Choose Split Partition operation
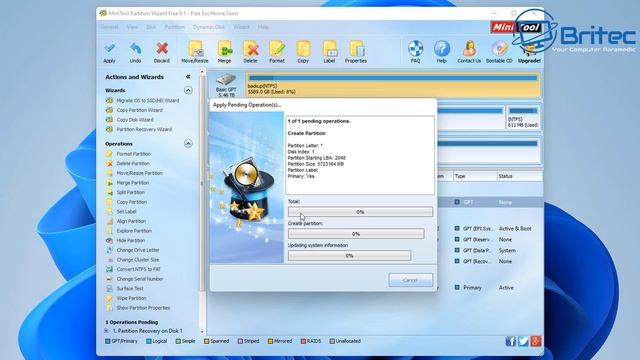Screen dimensions: 640x360 (130, 192)
